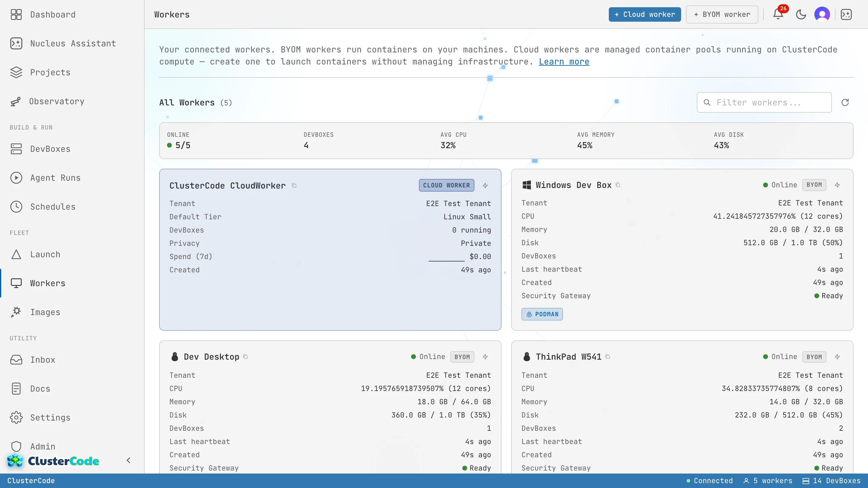Screen dimensions: 868x488
Task: Add a new Cloud worker
Action: [x=645, y=14]
